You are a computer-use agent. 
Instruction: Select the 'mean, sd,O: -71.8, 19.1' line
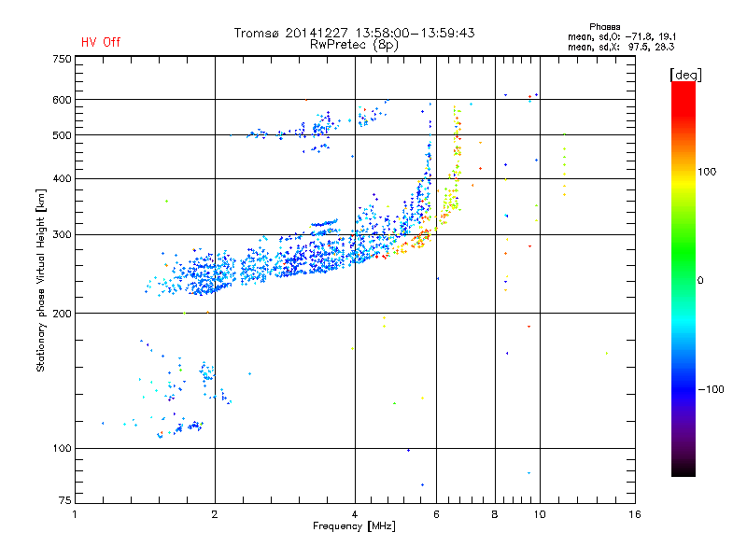pos(622,36)
